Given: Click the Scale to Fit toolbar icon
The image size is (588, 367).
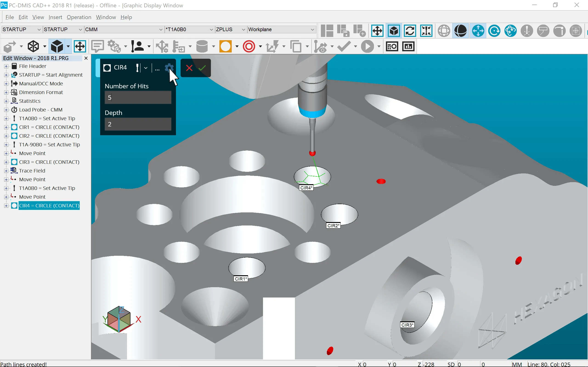Looking at the screenshot, I should [x=377, y=31].
